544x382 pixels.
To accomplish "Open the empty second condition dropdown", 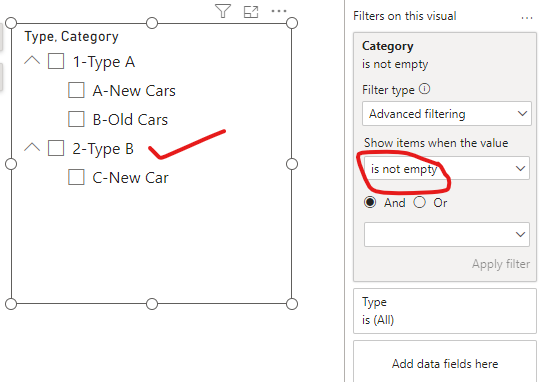I will click(447, 235).
